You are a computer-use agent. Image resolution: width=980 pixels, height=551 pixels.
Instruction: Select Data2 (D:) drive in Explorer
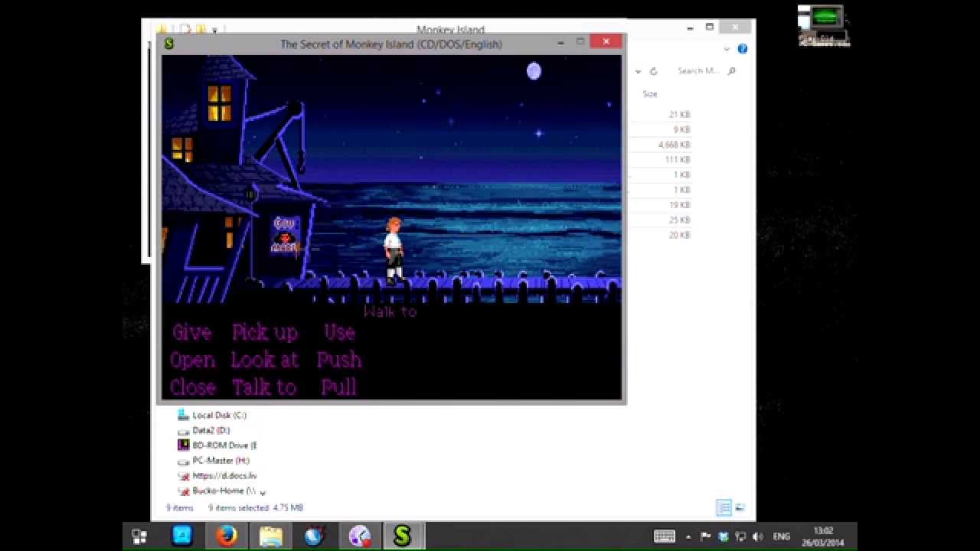point(211,430)
